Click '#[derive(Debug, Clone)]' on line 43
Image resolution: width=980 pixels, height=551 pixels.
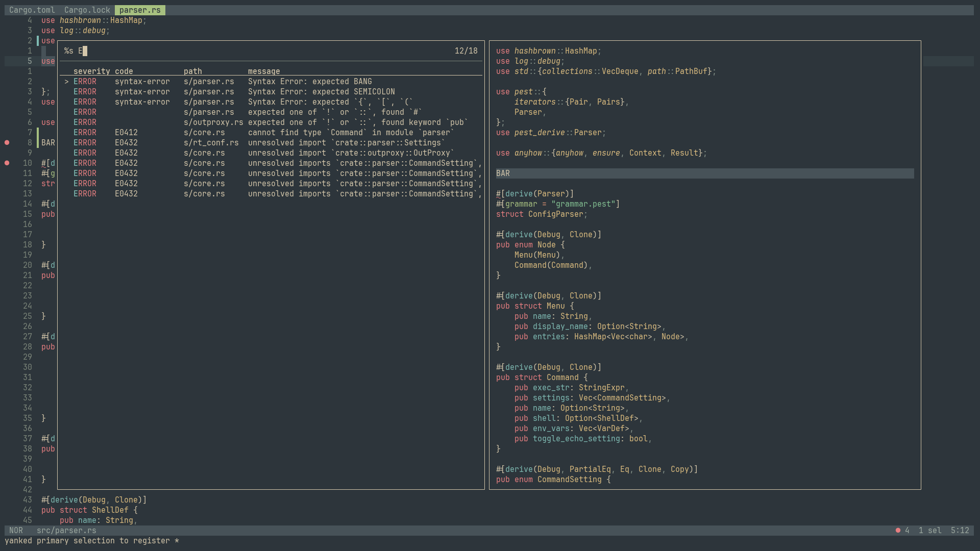pos(94,500)
